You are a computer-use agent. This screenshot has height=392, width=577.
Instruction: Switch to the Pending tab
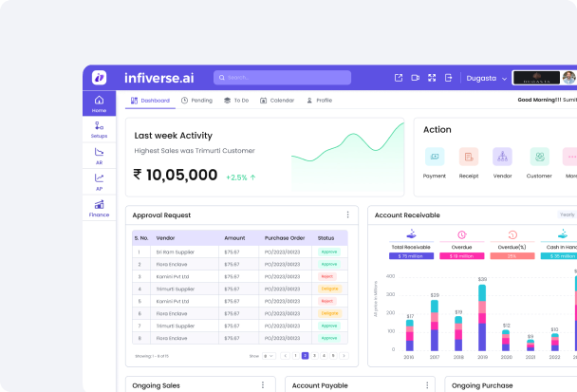click(196, 100)
